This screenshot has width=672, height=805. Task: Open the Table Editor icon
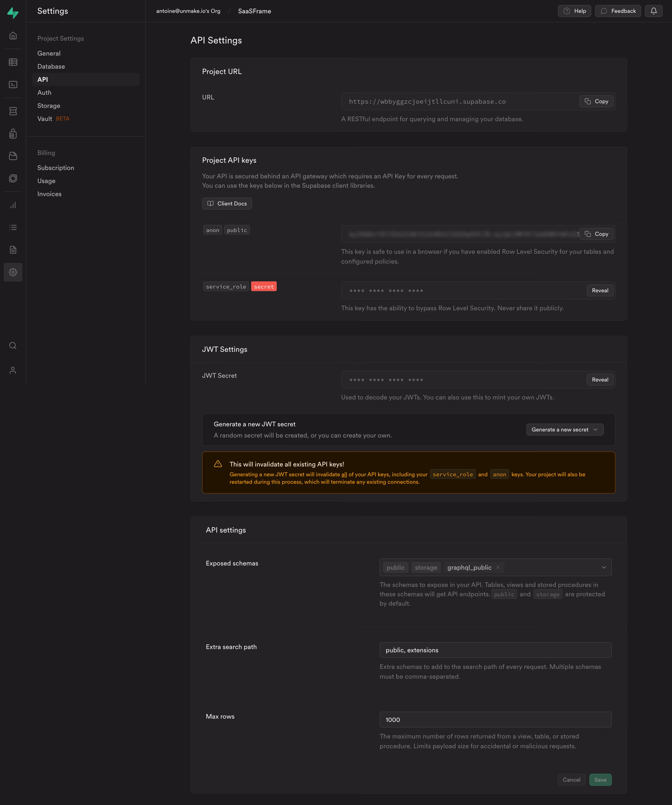click(x=13, y=62)
